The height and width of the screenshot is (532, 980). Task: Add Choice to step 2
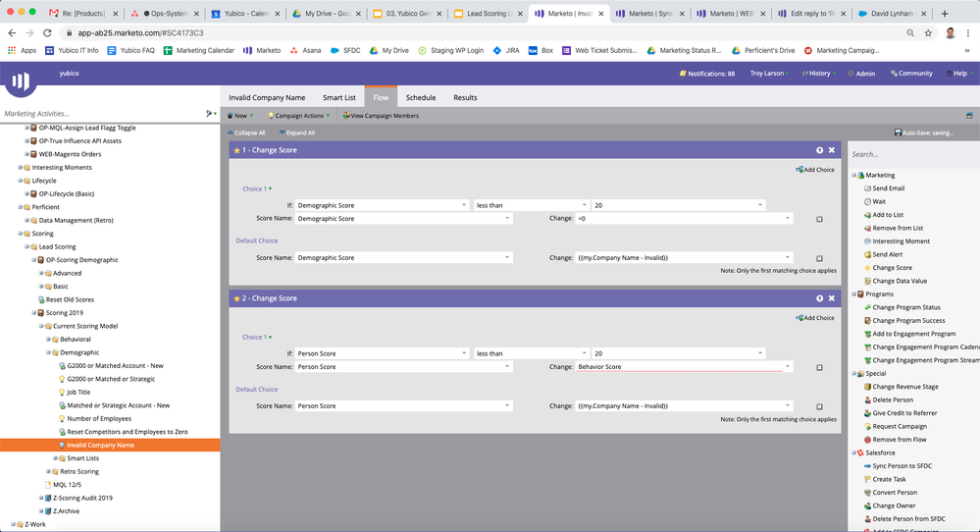(x=815, y=318)
